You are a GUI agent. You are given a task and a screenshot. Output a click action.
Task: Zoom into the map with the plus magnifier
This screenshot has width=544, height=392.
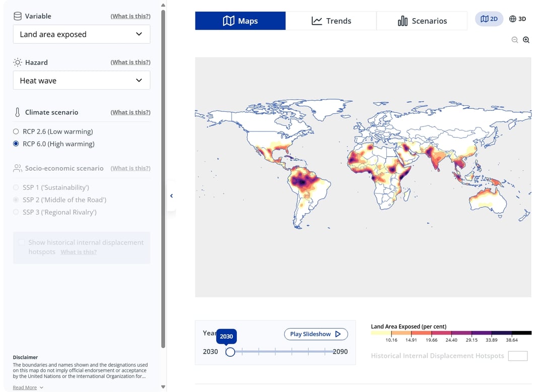tap(526, 39)
